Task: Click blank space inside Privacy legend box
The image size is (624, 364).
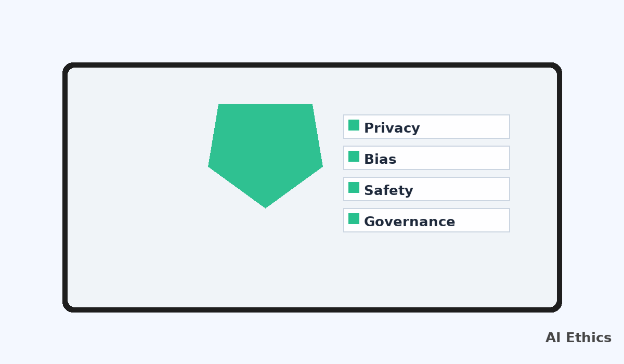Action: coord(465,127)
